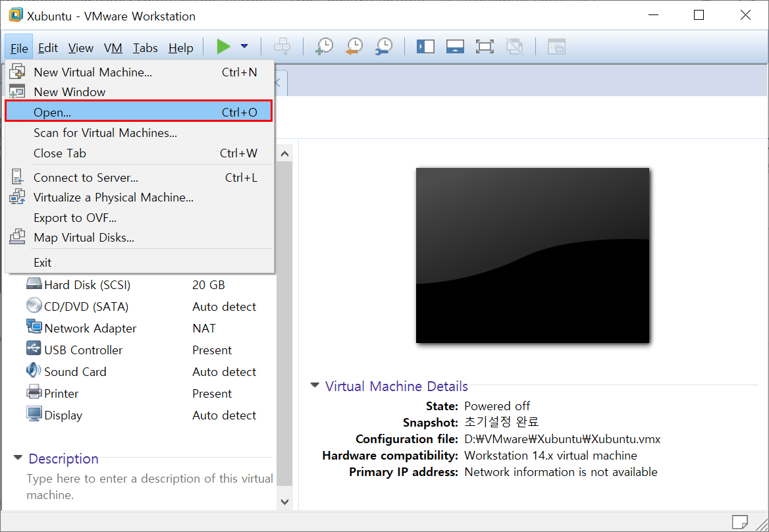Open the snapshot manager wrench-clock icon
Screen dimensions: 769x532
tap(384, 47)
